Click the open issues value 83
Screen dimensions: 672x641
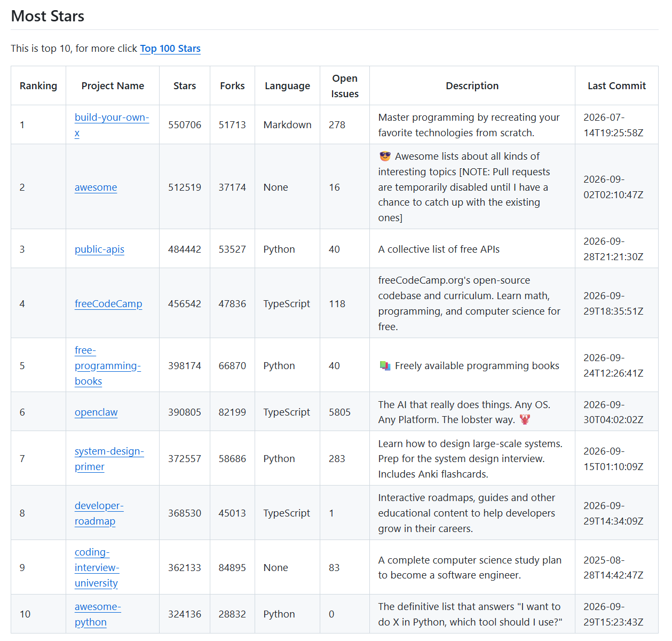[x=334, y=568]
